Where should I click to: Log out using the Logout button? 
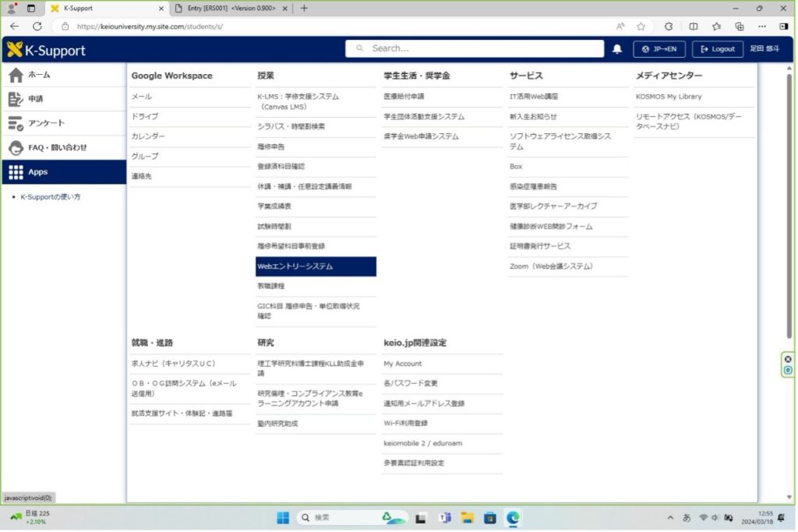(717, 49)
